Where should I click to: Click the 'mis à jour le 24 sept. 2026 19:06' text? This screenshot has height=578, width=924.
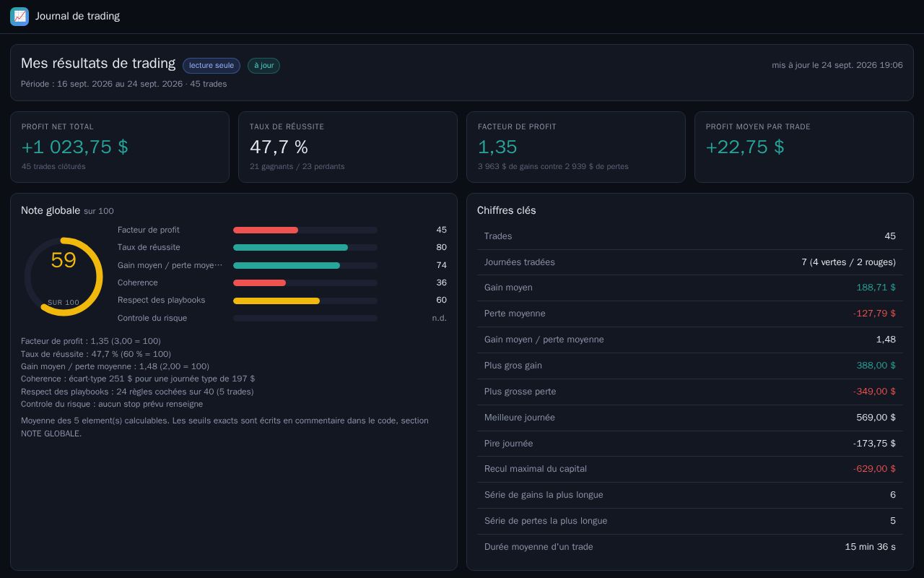click(837, 65)
